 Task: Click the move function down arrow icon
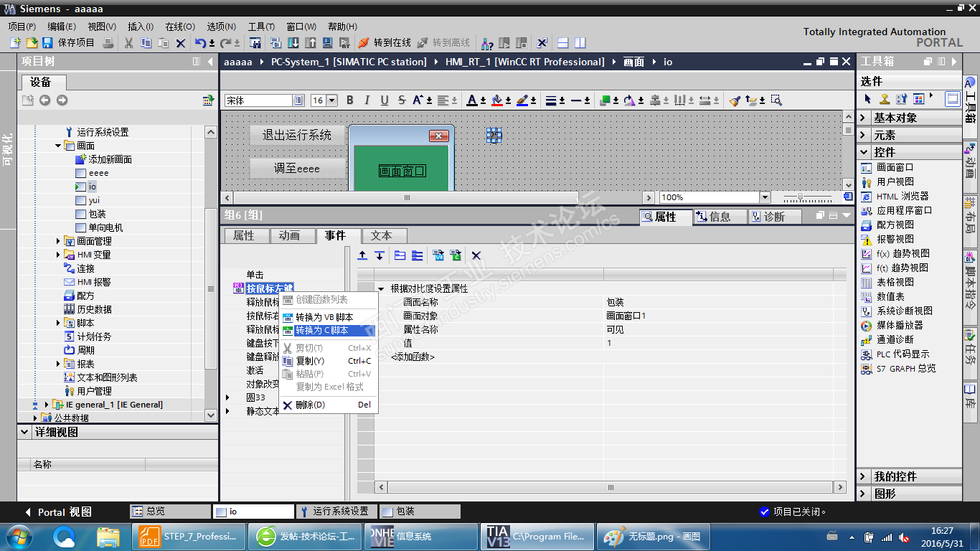click(380, 255)
